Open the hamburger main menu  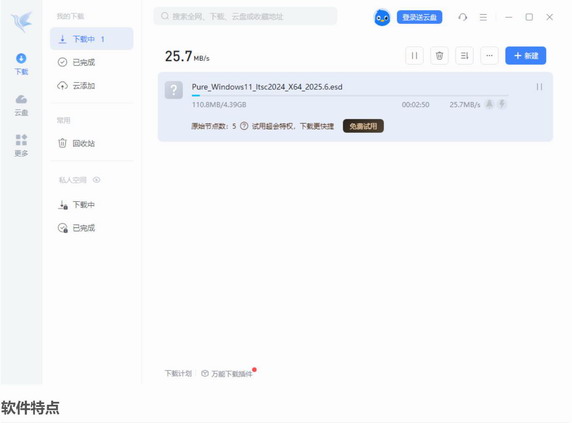pos(483,17)
